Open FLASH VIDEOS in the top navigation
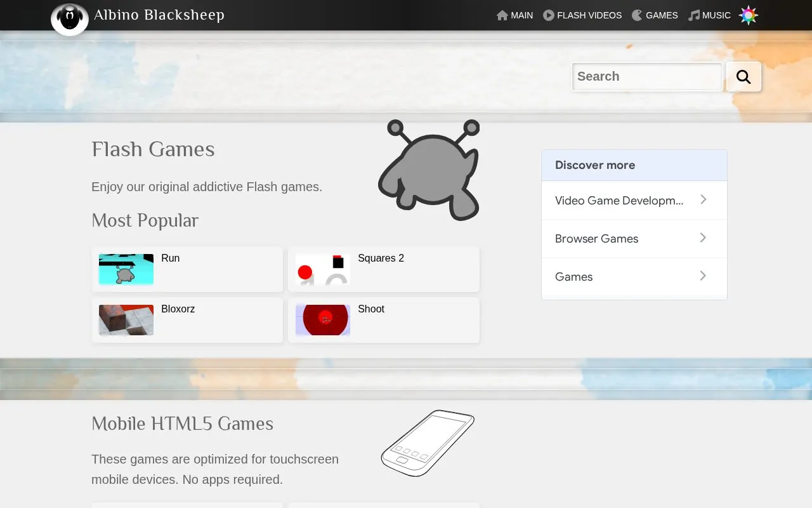Image resolution: width=812 pixels, height=508 pixels. pos(589,15)
